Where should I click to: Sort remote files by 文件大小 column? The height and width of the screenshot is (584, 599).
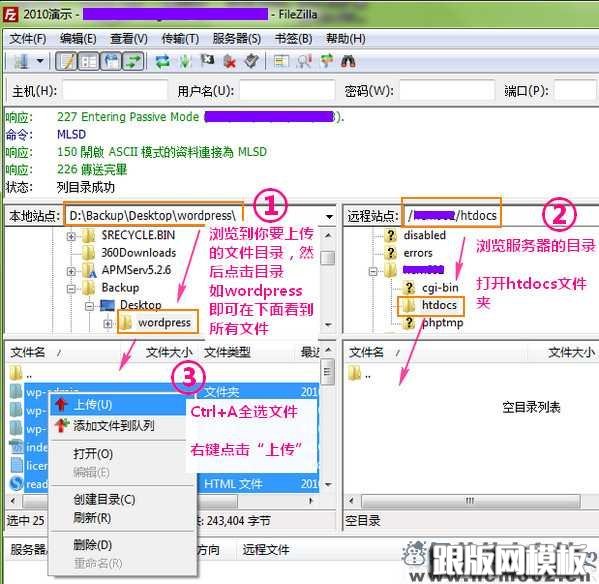pyautogui.click(x=571, y=352)
